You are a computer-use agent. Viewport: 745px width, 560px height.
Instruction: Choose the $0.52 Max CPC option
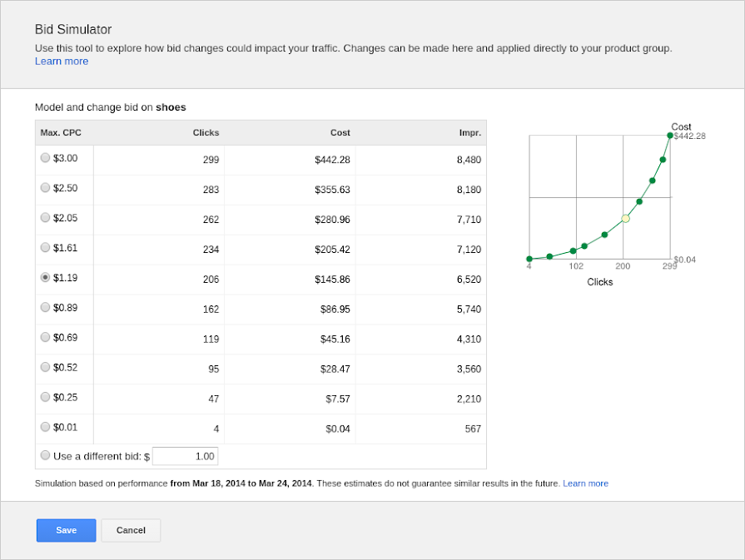(45, 367)
